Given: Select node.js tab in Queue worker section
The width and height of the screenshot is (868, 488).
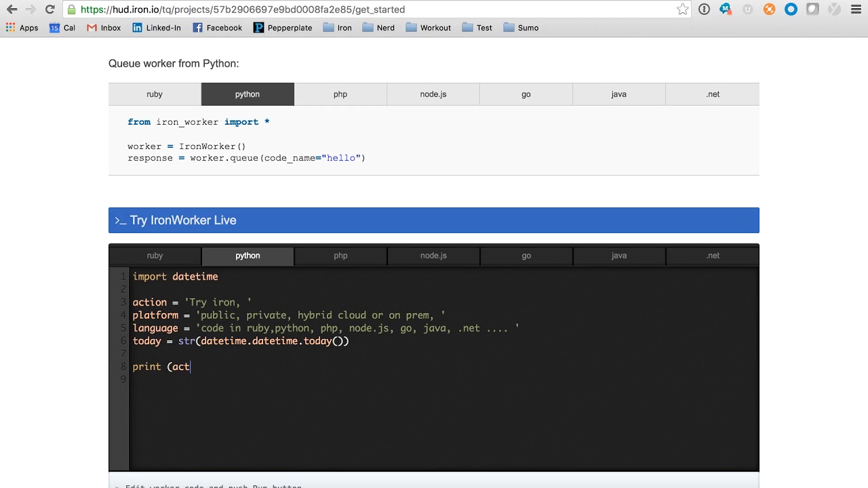Looking at the screenshot, I should point(433,94).
